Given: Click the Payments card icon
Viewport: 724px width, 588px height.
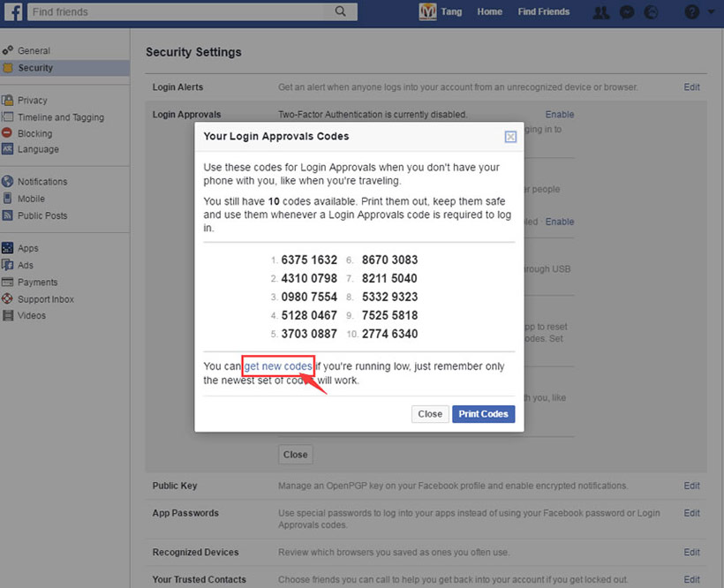Looking at the screenshot, I should [7, 282].
